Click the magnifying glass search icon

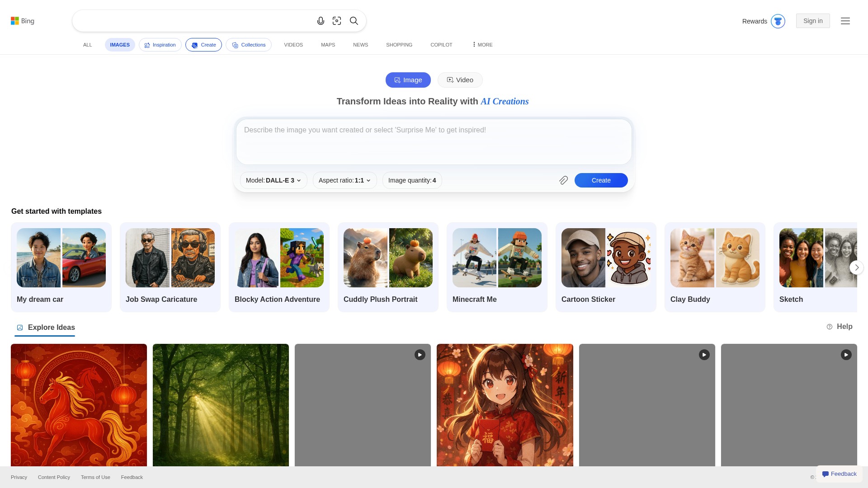(x=354, y=21)
